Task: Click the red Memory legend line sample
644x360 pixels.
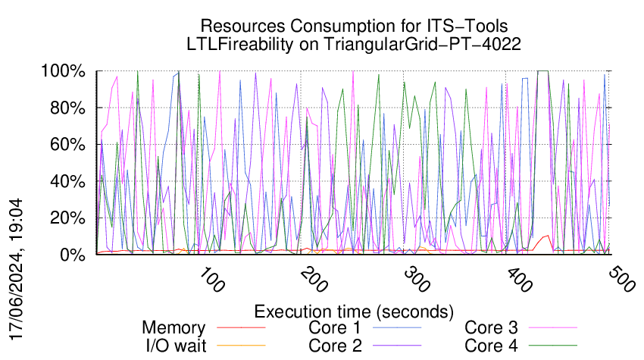Action: click(241, 327)
